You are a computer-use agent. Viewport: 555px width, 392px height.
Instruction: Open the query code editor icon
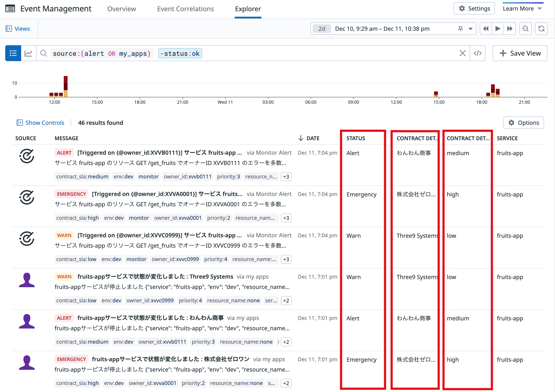(477, 53)
